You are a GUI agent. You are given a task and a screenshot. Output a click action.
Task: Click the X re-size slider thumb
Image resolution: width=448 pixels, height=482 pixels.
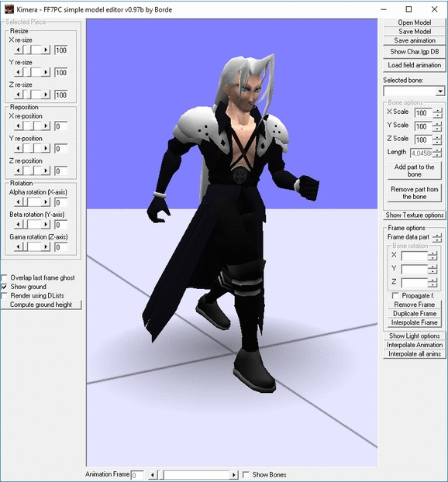(27, 50)
